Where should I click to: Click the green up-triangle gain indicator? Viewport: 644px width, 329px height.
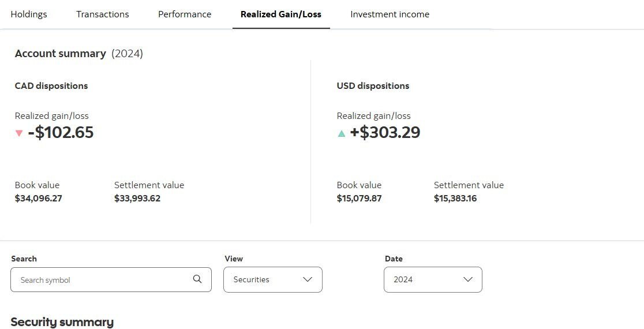(x=341, y=133)
